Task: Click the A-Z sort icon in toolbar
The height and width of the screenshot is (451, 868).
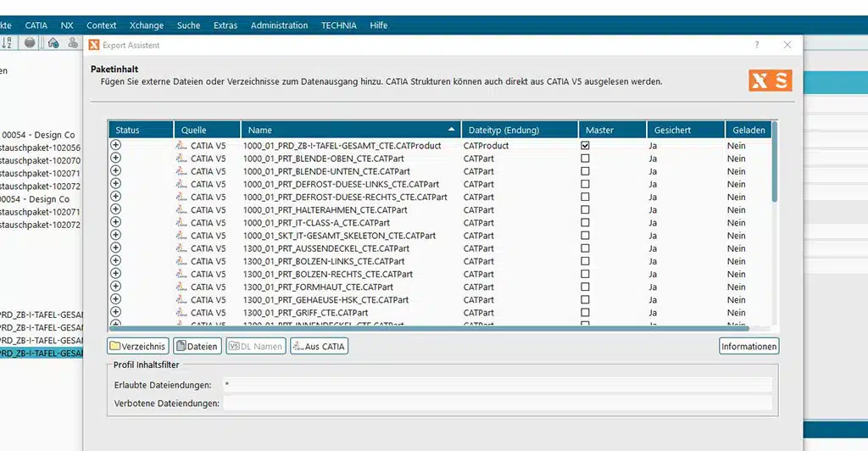Action: click(x=7, y=43)
